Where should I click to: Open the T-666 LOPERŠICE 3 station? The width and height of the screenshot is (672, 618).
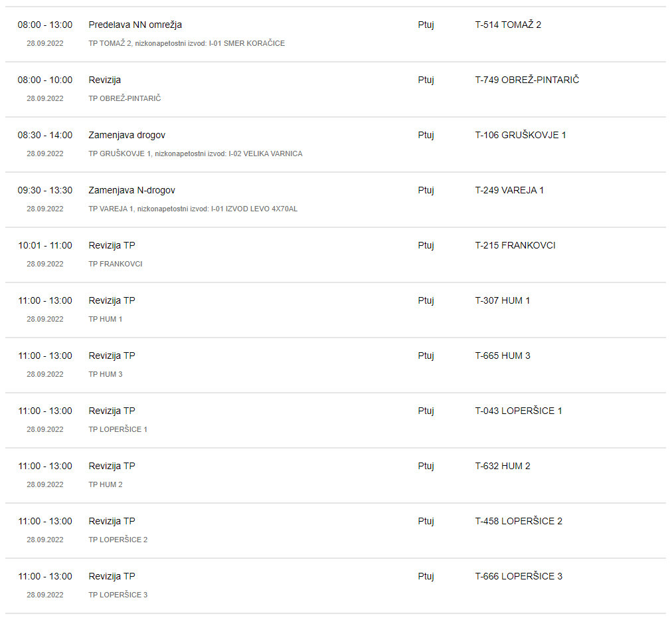pyautogui.click(x=519, y=576)
